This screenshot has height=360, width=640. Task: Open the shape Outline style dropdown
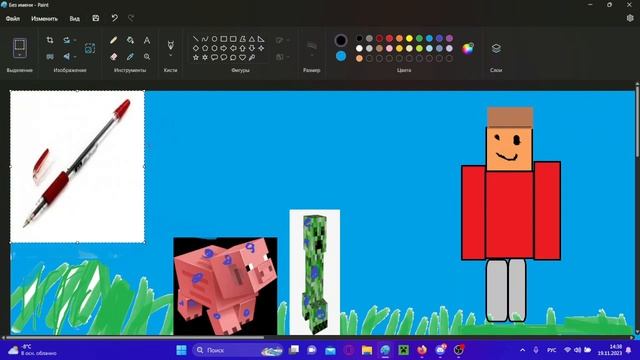click(x=282, y=40)
